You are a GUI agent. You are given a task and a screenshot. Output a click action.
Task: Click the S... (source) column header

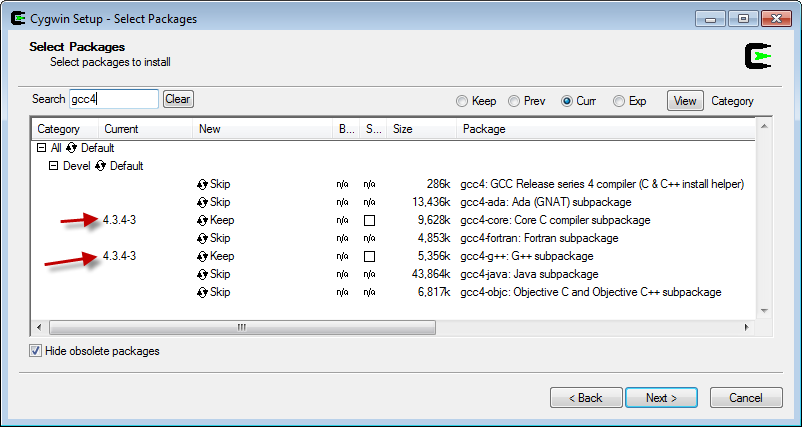coord(373,129)
